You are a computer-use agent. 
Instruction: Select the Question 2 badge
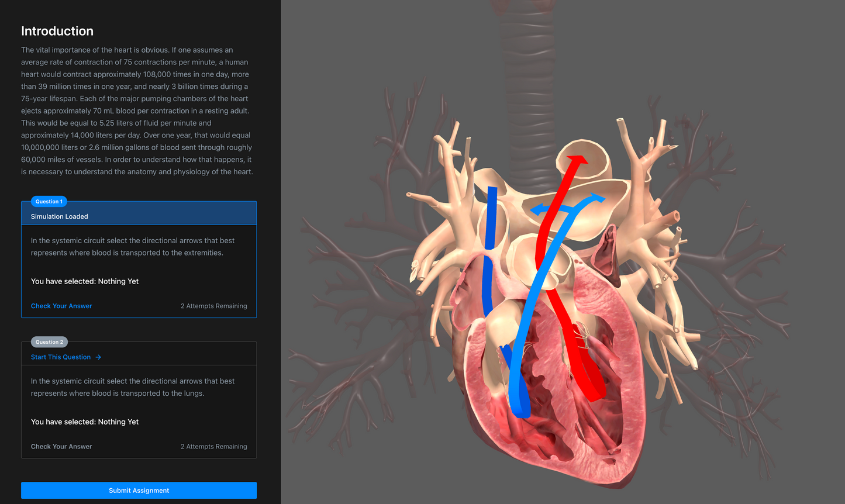click(49, 341)
